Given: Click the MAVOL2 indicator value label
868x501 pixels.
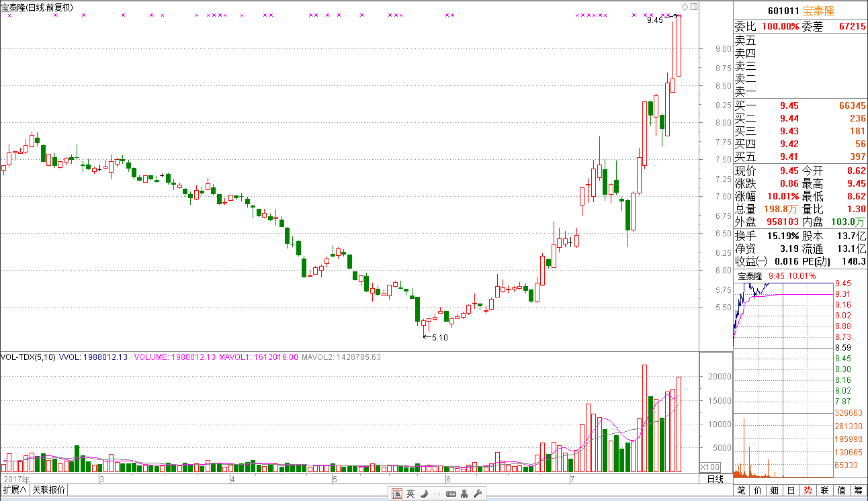Looking at the screenshot, I should point(341,357).
